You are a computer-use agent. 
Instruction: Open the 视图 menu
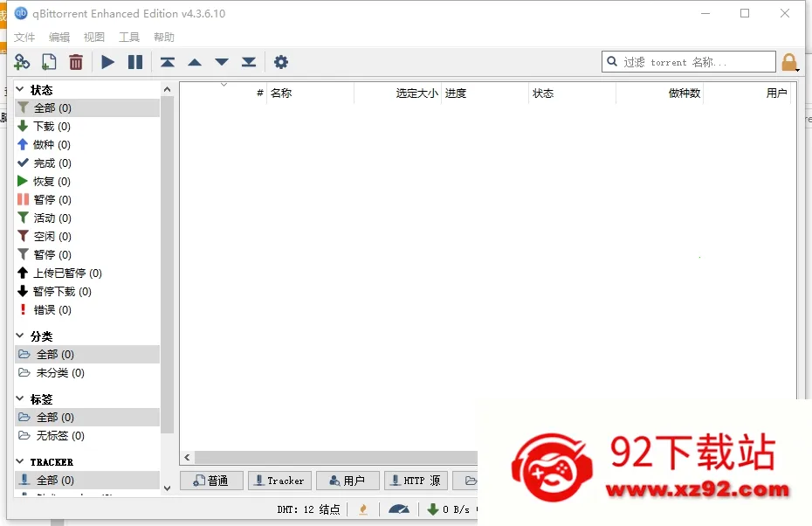click(x=93, y=38)
